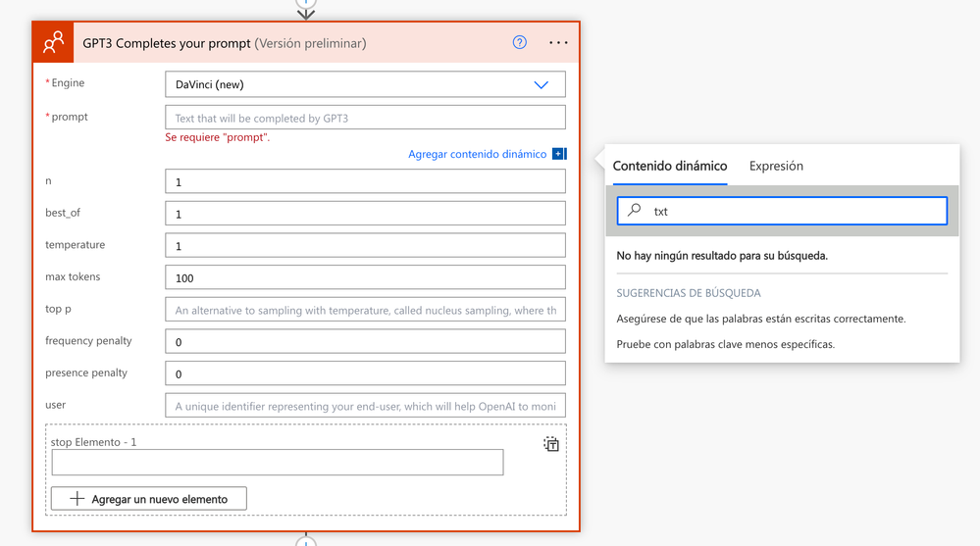
Task: Click the 'max tokens' label
Action: click(x=73, y=276)
